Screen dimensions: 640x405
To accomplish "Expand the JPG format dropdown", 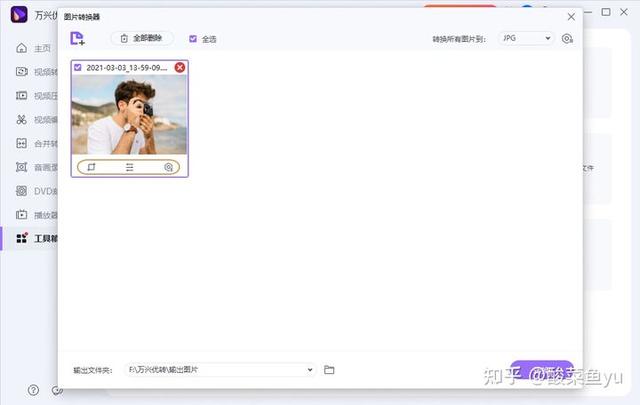I will [x=526, y=38].
